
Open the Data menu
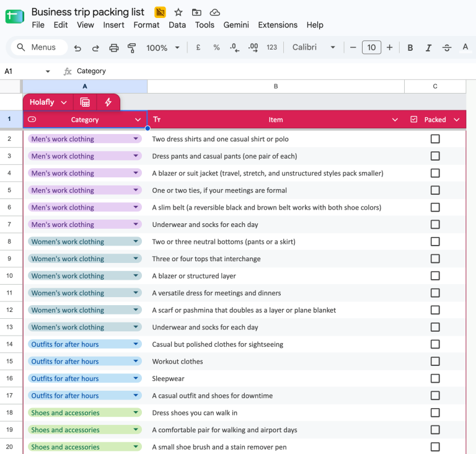tap(177, 25)
